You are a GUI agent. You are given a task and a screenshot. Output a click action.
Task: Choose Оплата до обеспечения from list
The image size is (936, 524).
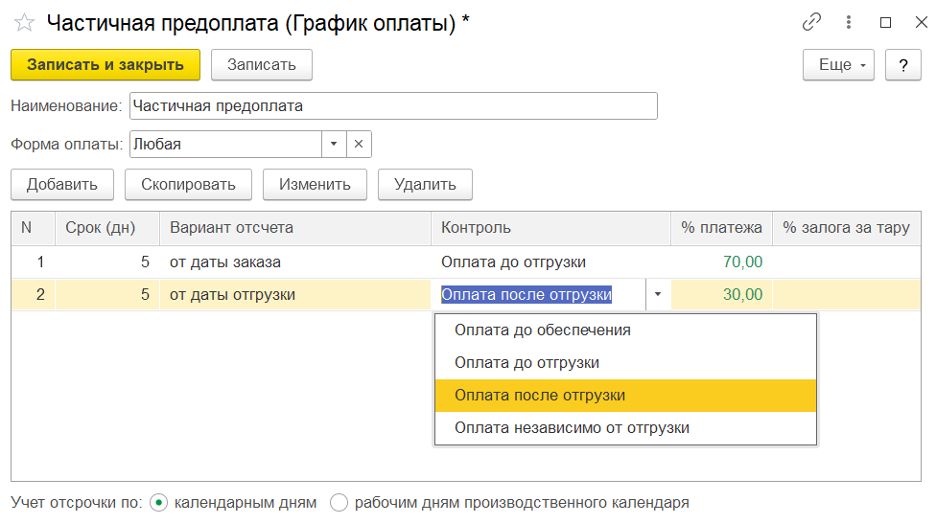pyautogui.click(x=542, y=330)
